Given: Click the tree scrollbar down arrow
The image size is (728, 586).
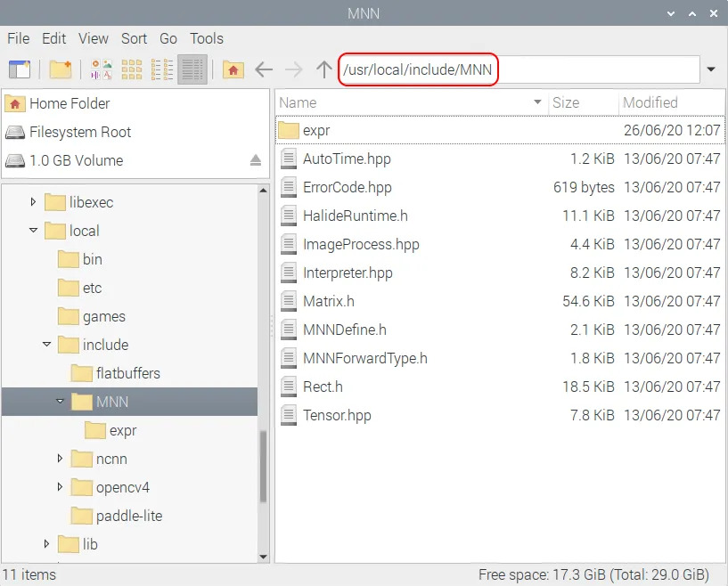Looking at the screenshot, I should (x=263, y=557).
